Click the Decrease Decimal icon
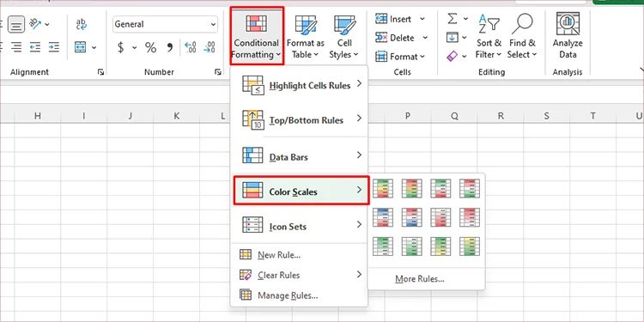The image size is (644, 322). pyautogui.click(x=210, y=47)
